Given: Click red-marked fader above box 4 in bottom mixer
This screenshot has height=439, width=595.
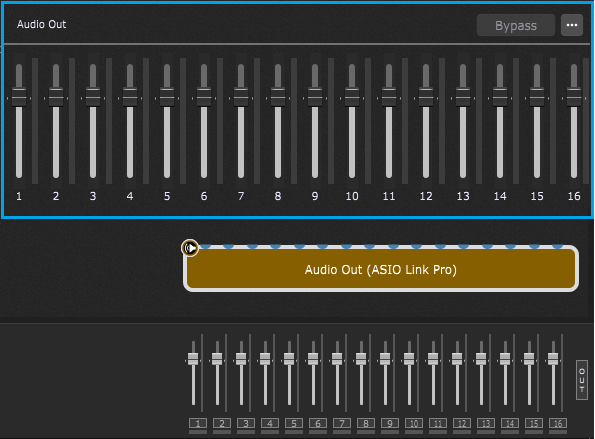Looking at the screenshot, I should (265, 359).
